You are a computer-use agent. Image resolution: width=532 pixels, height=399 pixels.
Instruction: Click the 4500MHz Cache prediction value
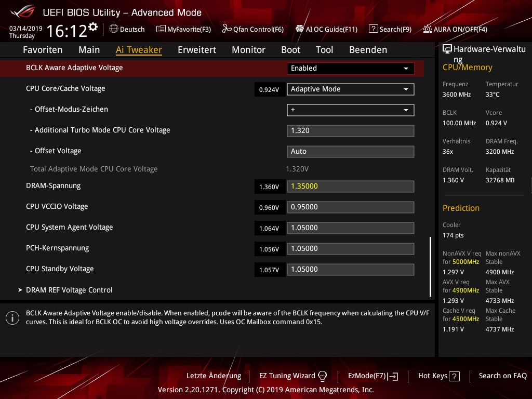pyautogui.click(x=465, y=319)
